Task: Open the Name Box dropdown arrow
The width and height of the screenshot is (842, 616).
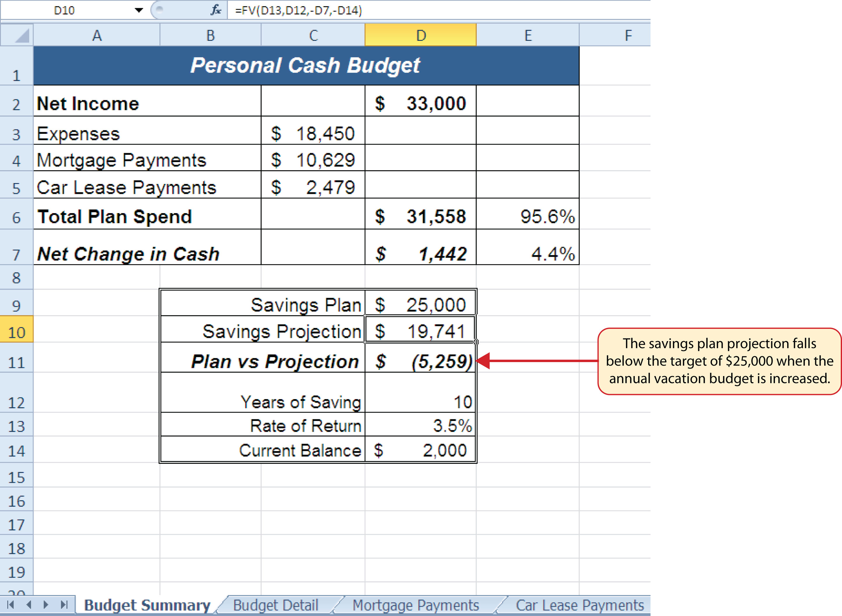Action: 139,10
